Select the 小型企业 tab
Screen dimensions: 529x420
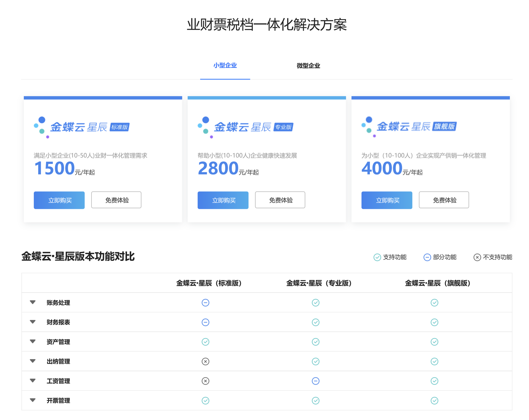[x=225, y=66]
